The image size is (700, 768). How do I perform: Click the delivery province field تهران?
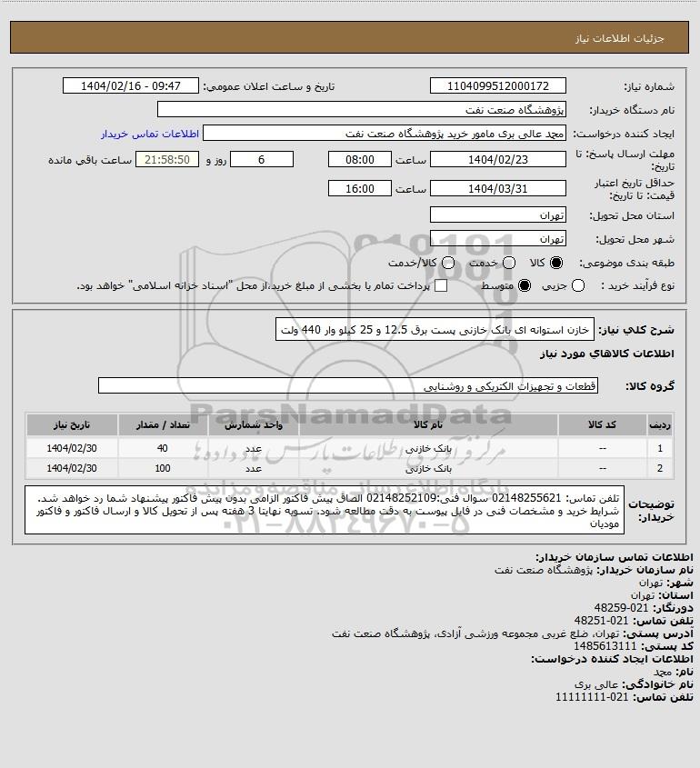(497, 215)
